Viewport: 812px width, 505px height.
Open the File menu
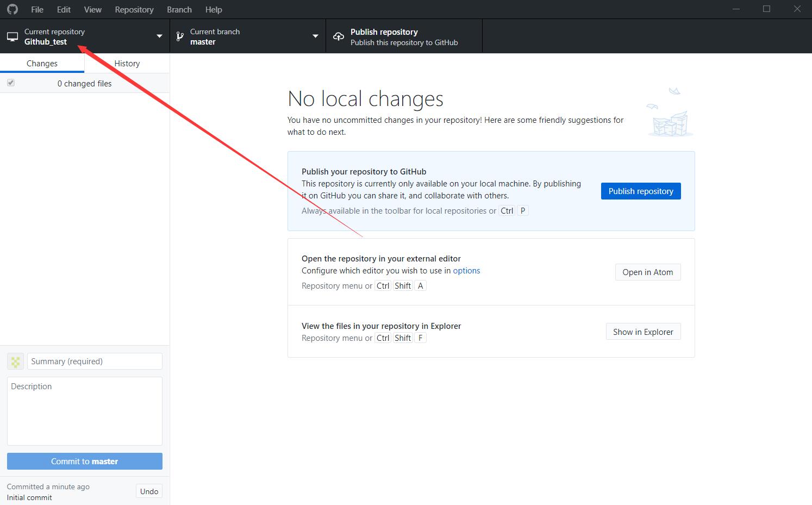click(x=38, y=9)
